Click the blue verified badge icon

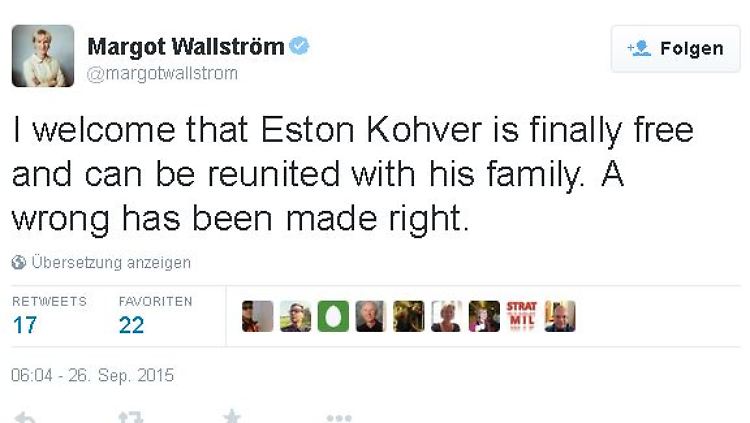299,46
